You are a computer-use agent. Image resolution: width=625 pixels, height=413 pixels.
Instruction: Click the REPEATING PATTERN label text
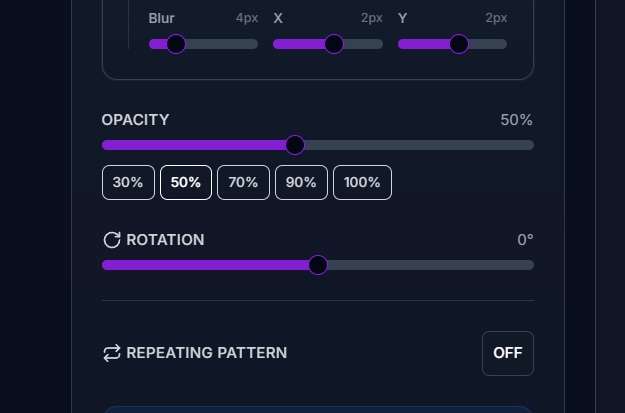[x=206, y=353]
